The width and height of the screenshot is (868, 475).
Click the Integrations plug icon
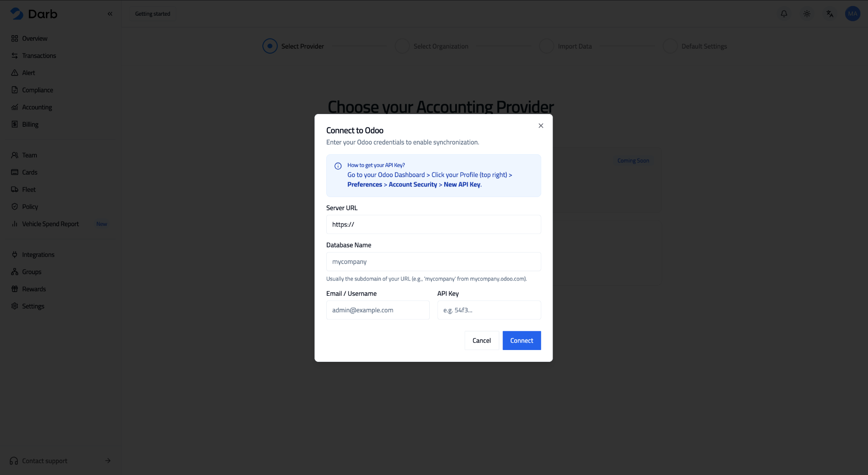click(x=15, y=255)
